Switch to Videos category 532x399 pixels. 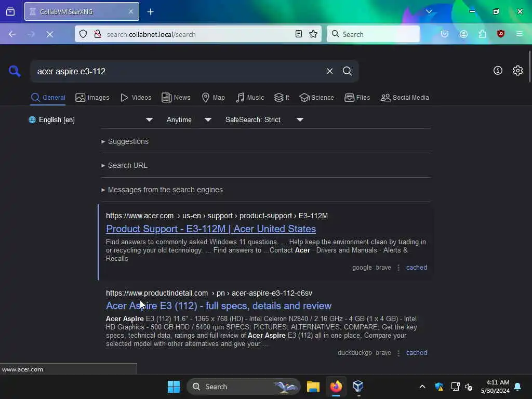136,98
